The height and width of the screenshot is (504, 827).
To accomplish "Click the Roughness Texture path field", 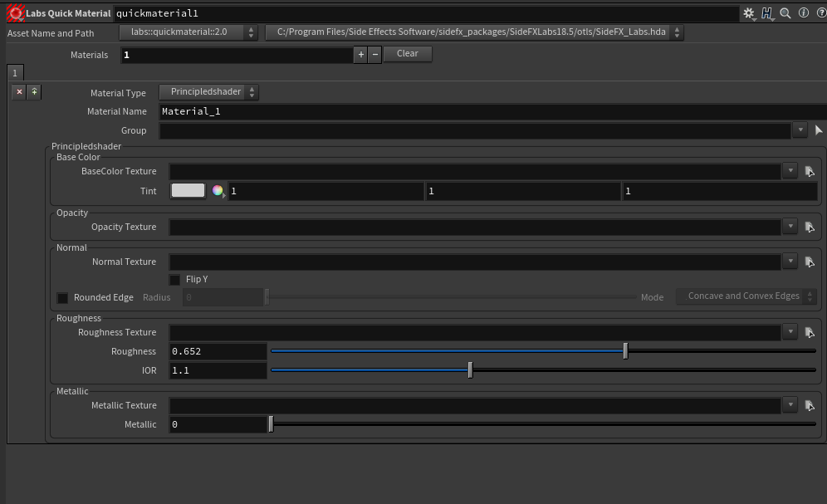I will click(475, 333).
